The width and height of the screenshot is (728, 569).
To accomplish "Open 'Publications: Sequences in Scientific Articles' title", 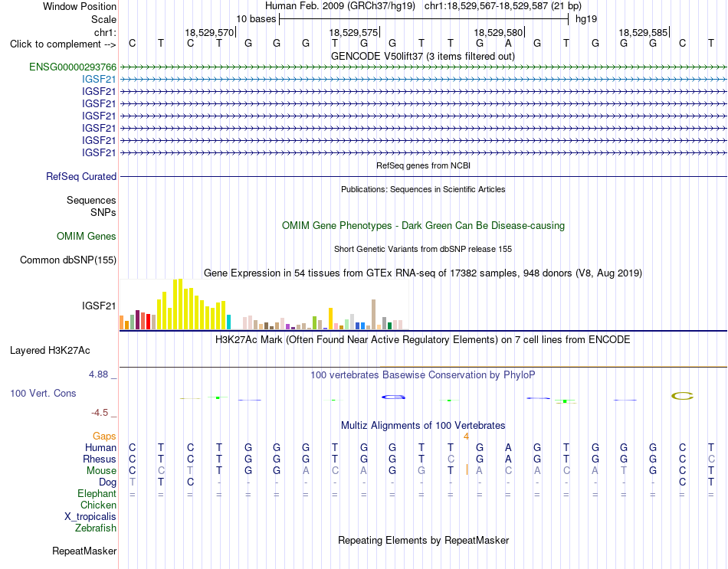I will tap(423, 189).
